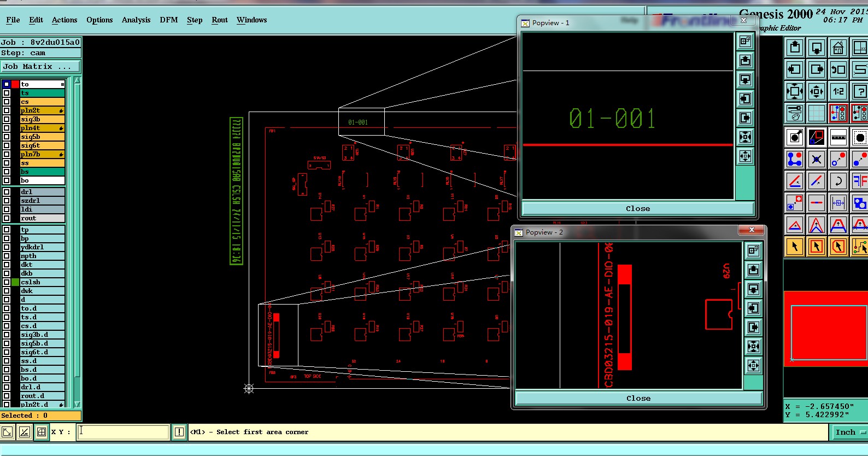The height and width of the screenshot is (456, 868).
Task: Click the red triangle with arrow icon
Action: [x=795, y=225]
